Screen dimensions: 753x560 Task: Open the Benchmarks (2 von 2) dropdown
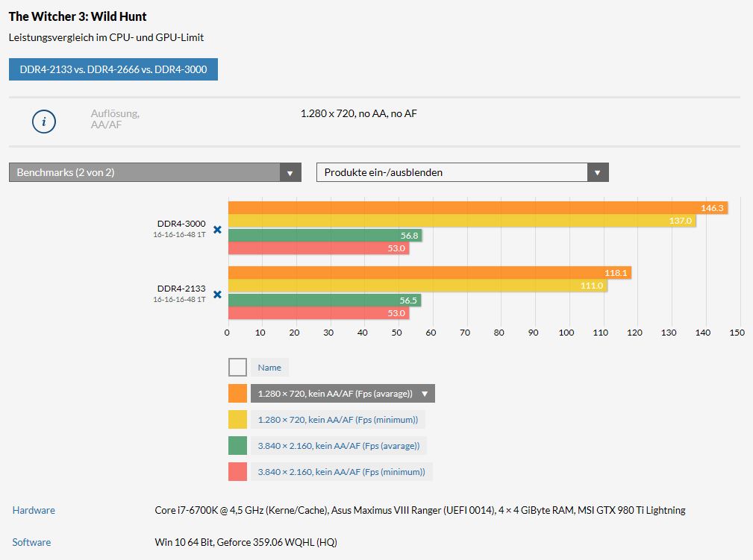pos(155,172)
